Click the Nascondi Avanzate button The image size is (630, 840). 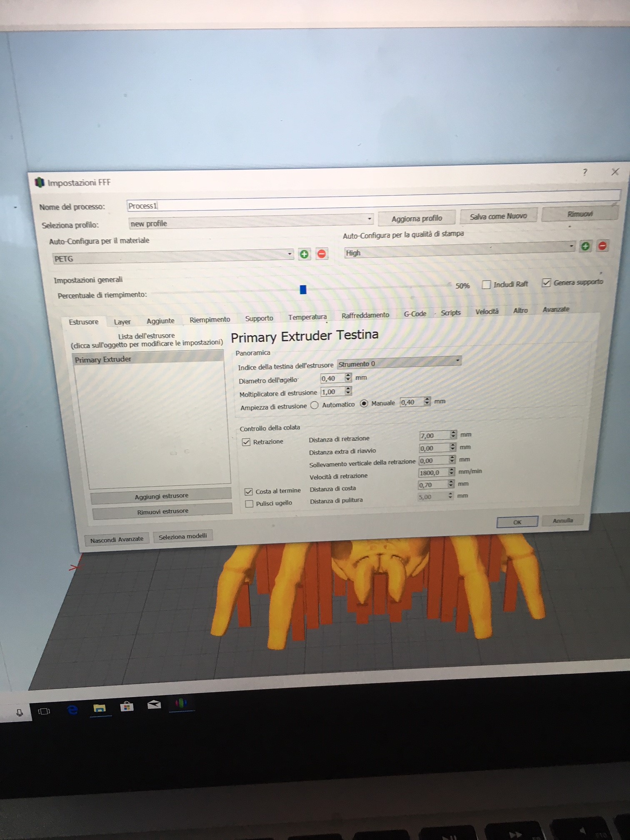pyautogui.click(x=117, y=540)
